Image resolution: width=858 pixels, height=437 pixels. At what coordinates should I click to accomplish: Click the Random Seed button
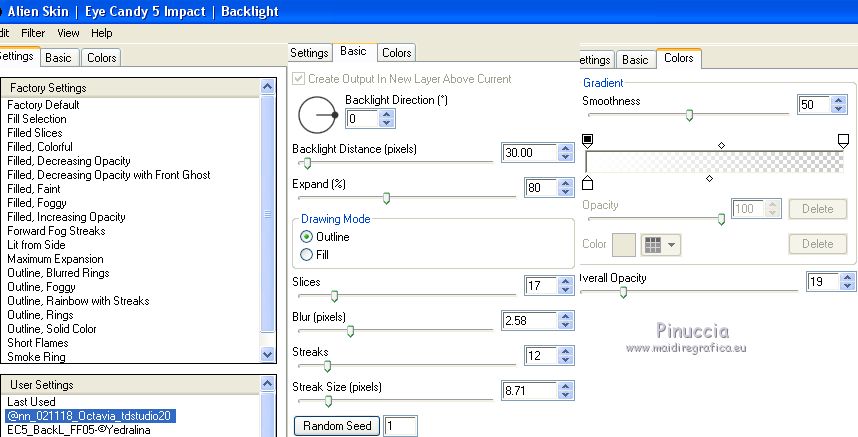[x=337, y=426]
